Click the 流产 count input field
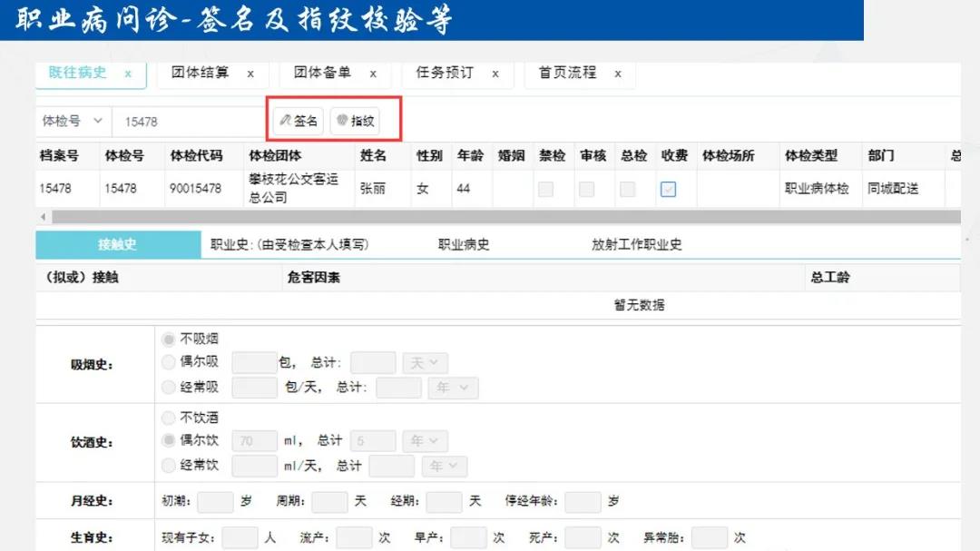980x551 pixels. [355, 538]
